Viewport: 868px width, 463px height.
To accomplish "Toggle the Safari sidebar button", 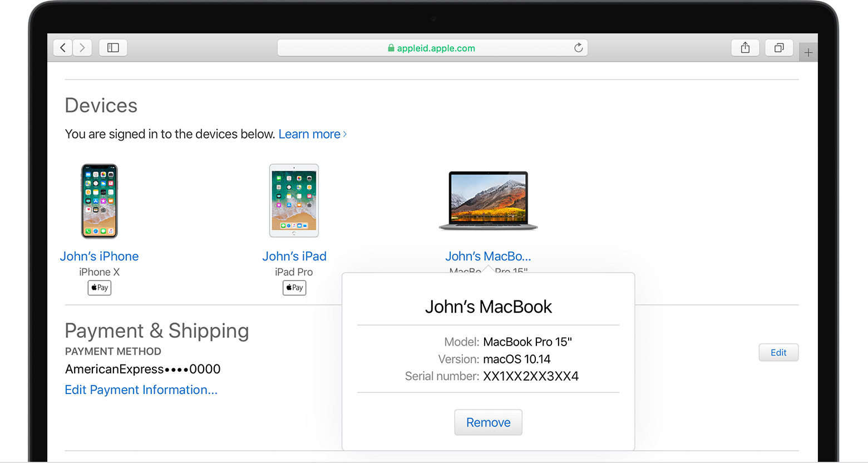I will (x=113, y=48).
